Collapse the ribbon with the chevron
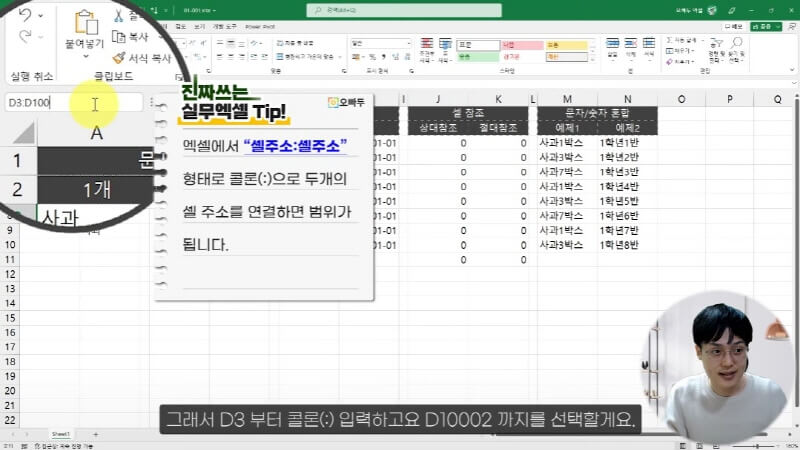 (x=792, y=70)
